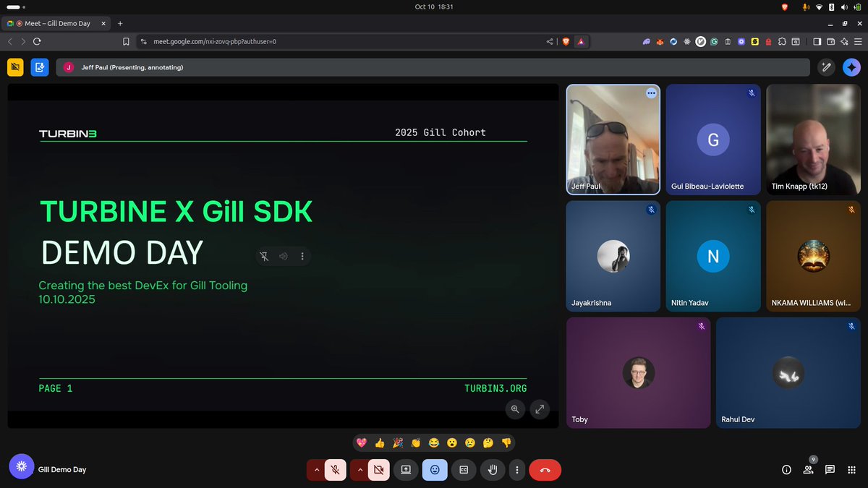Click the Gill Demo Day meeting title

[62, 470]
